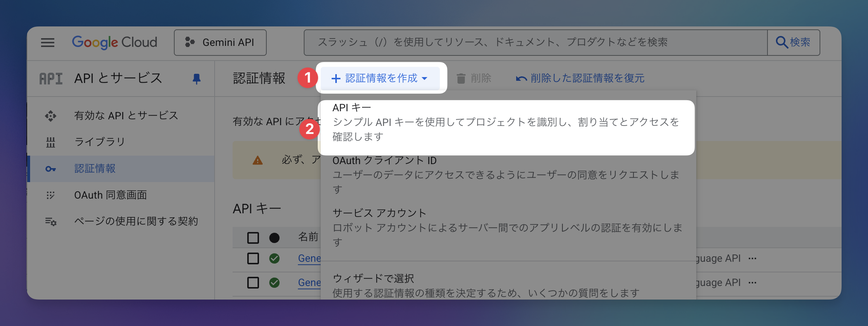Screen dimensions: 868x326
Task: Open the three-dot menu for first API key
Action: pyautogui.click(x=752, y=258)
